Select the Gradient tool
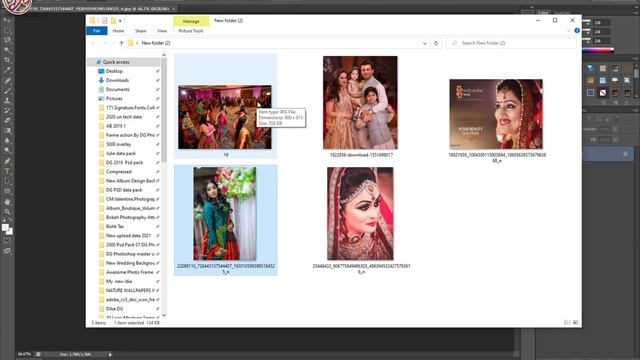 (7, 131)
